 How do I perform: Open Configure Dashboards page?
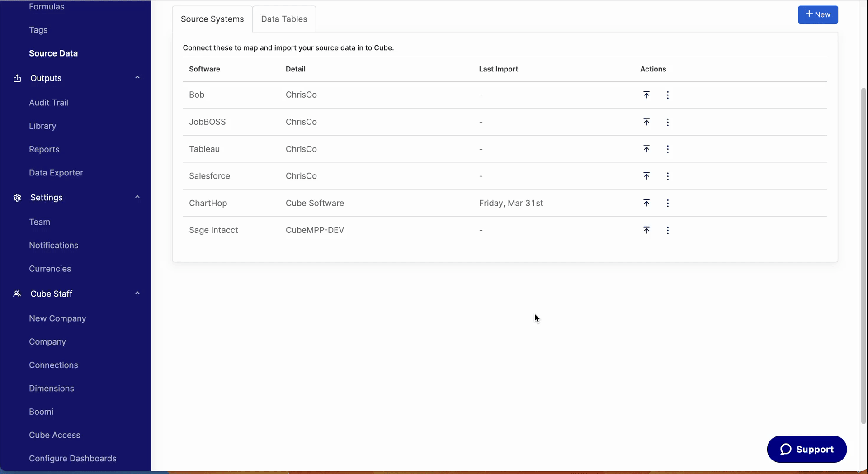point(73,459)
